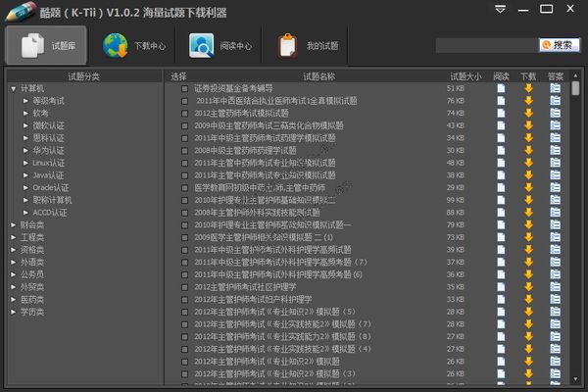588x392 pixels.
Task: Select checkbox for 医学教育网初级中药士、师、主管中药师
Action: coord(184,188)
